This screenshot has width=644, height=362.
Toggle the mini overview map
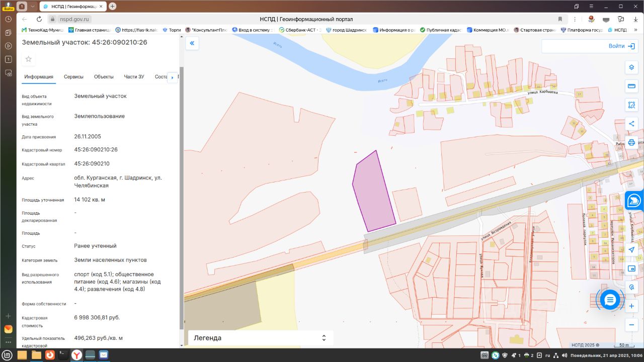(x=631, y=268)
